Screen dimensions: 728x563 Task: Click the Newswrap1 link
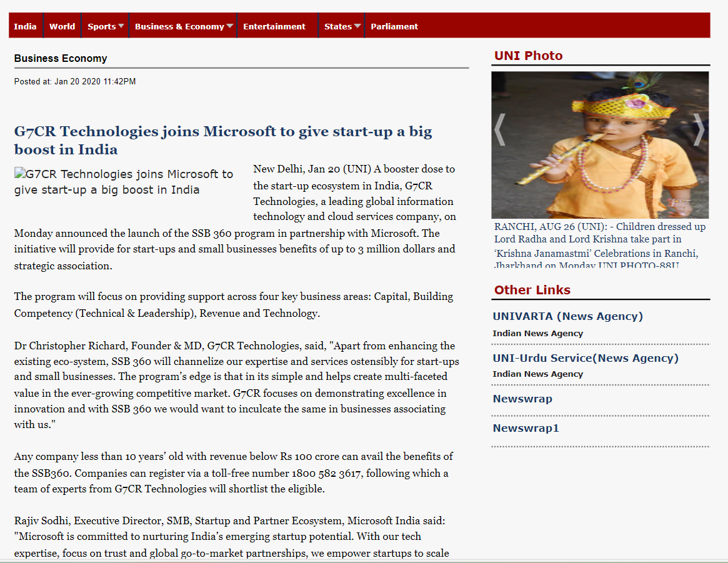point(526,428)
